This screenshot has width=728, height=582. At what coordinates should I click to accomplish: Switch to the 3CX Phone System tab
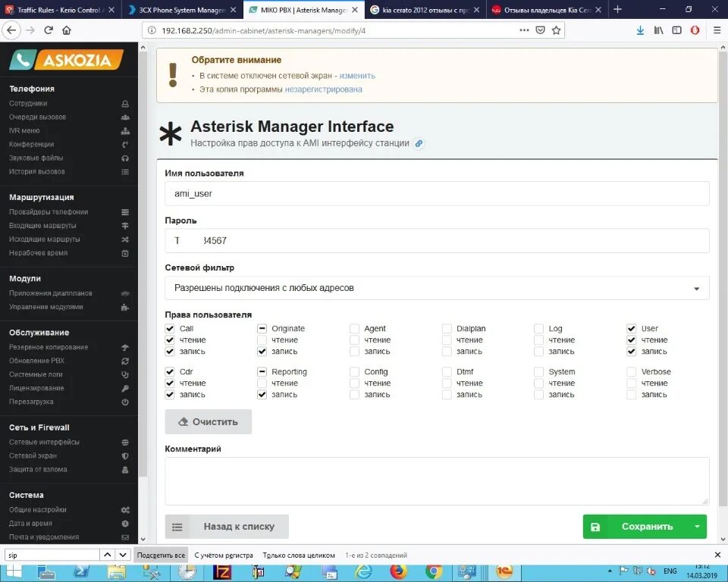point(181,10)
